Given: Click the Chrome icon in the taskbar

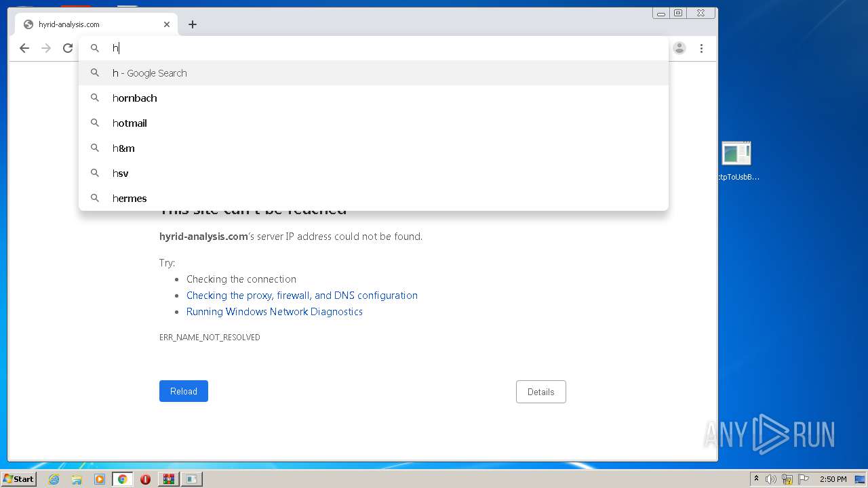Looking at the screenshot, I should (123, 479).
